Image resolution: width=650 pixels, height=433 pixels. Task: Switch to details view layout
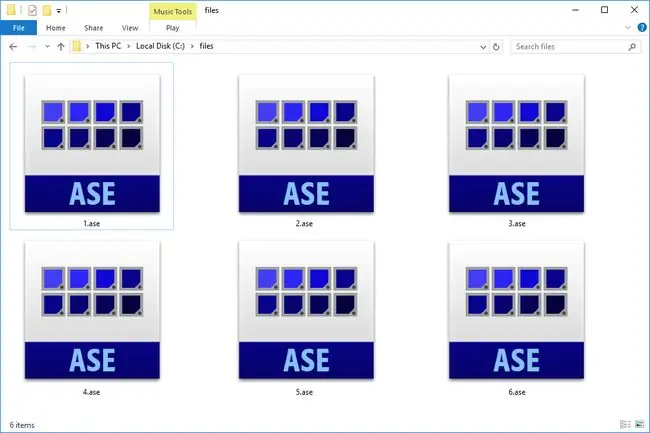coord(625,424)
